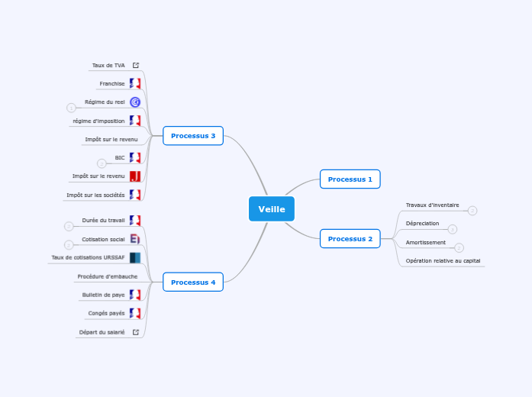Select the Processus 1 node
Viewport: 532px width, 397px height.
point(350,179)
